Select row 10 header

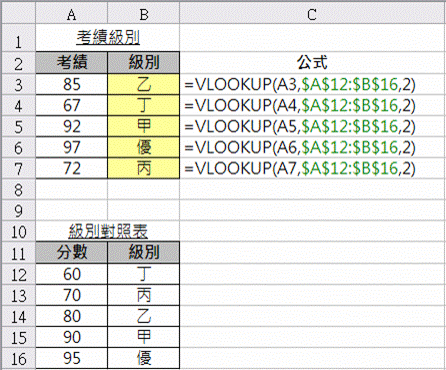(x=18, y=231)
